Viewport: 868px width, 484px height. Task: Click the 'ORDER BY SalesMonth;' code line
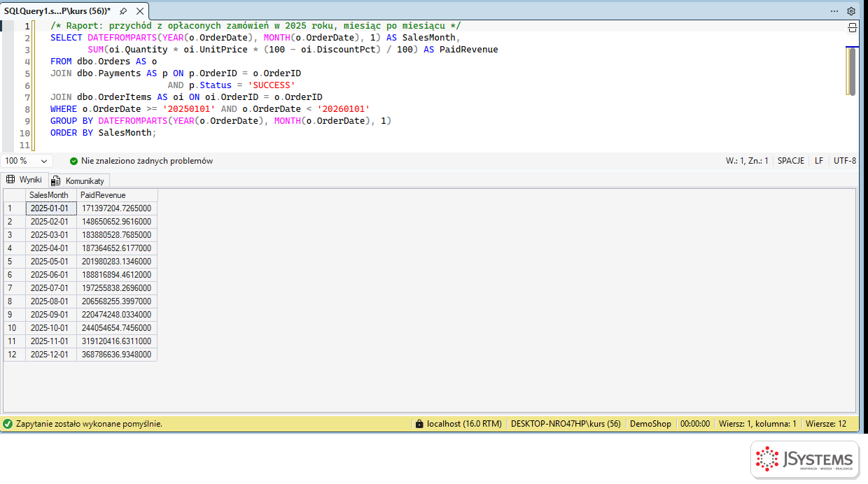point(104,133)
